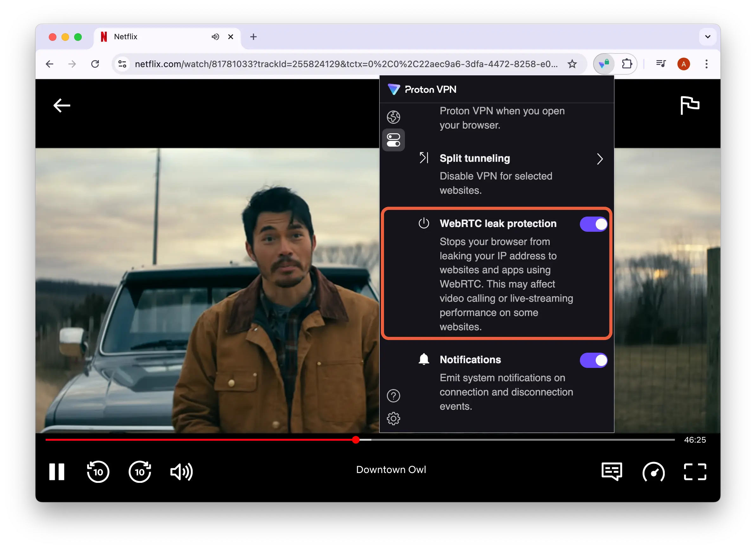Image resolution: width=756 pixels, height=549 pixels.
Task: Open Proton VPN settings gear
Action: pyautogui.click(x=393, y=419)
